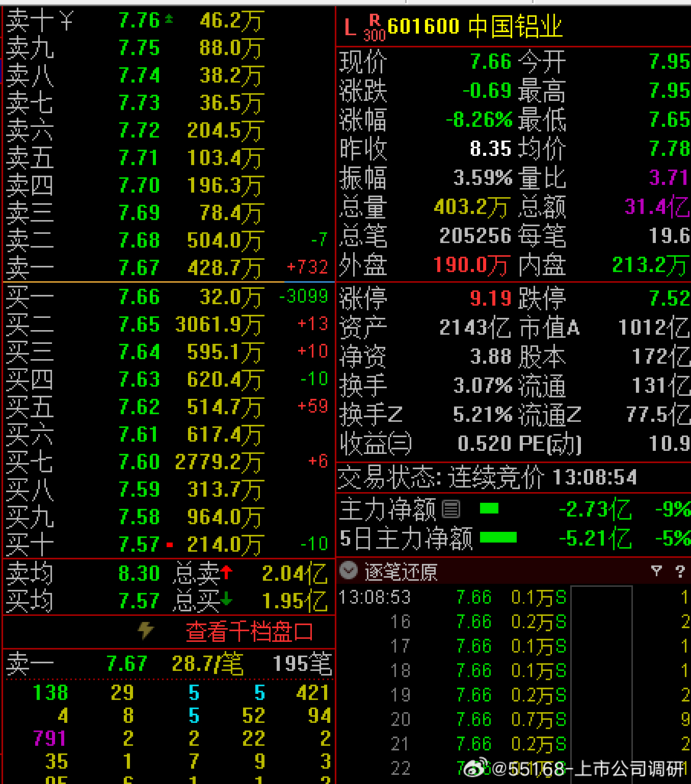This screenshot has height=784, width=691.
Task: Click 市值A value 1012亿
Action: pyautogui.click(x=654, y=328)
